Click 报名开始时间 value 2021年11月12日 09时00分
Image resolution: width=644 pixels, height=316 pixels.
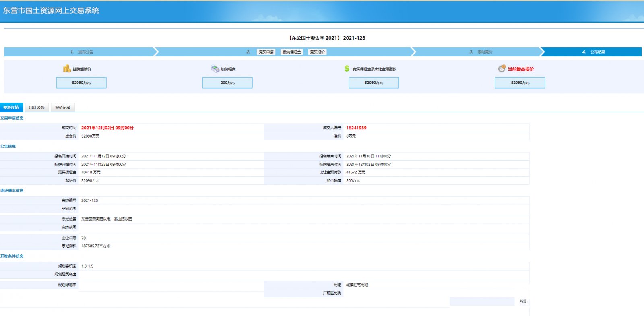tap(104, 156)
